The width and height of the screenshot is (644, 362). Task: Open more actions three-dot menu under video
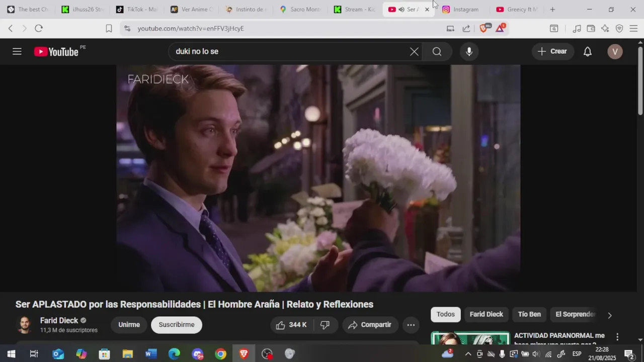tap(411, 325)
